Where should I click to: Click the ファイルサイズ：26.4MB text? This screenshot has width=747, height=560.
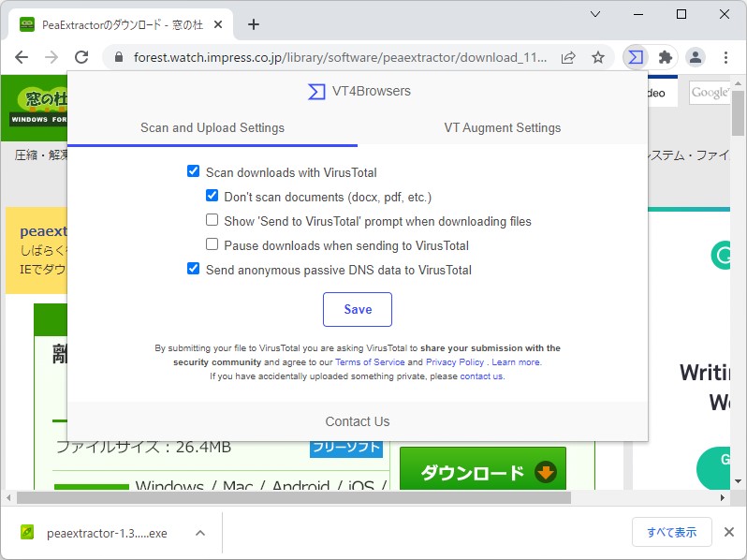pos(143,447)
